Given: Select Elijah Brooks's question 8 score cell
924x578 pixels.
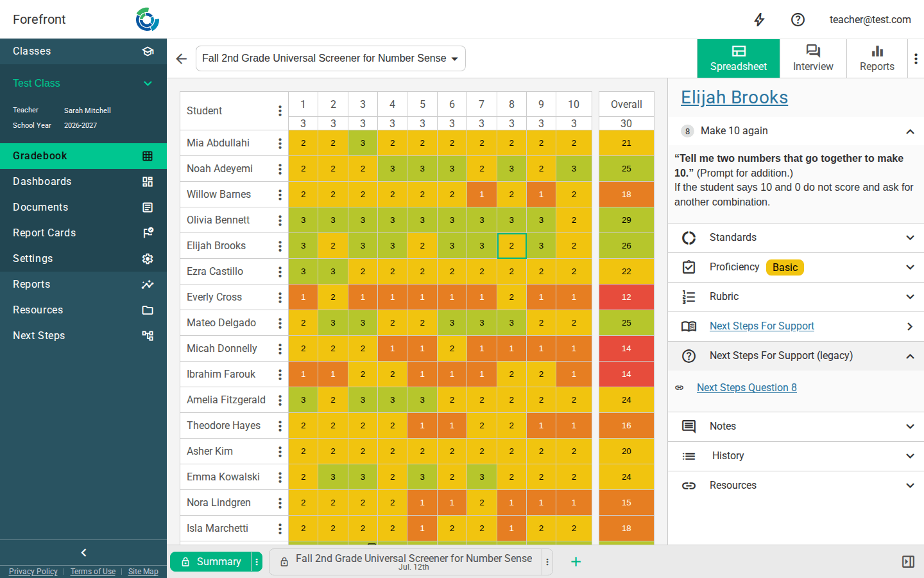Looking at the screenshot, I should (x=511, y=246).
